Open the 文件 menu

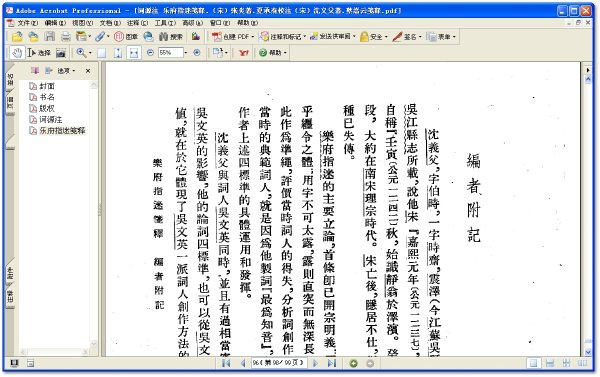(x=28, y=23)
